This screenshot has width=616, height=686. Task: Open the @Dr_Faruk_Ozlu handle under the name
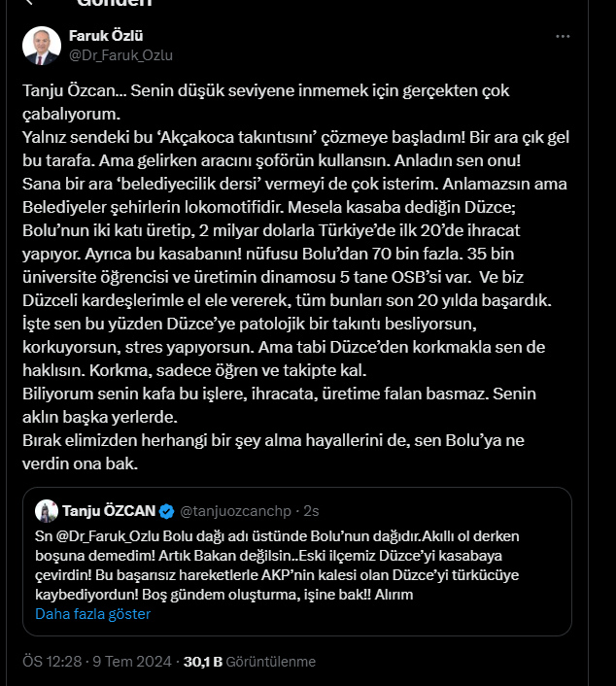coord(120,55)
